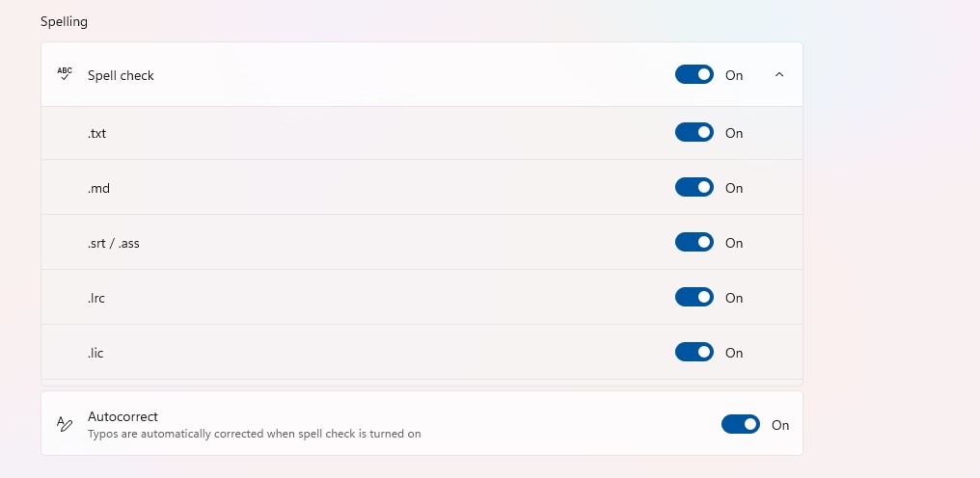Select the .md file type label

coord(98,188)
